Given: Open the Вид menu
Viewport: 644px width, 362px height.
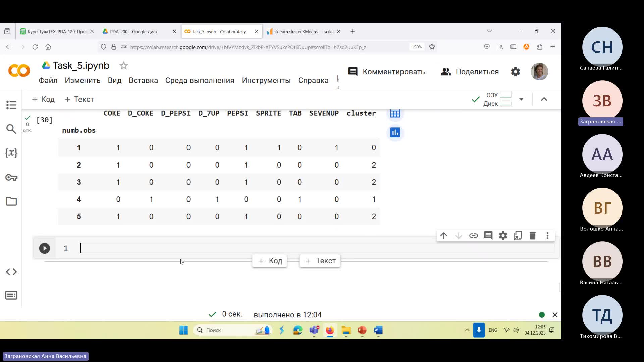Looking at the screenshot, I should coord(115,81).
